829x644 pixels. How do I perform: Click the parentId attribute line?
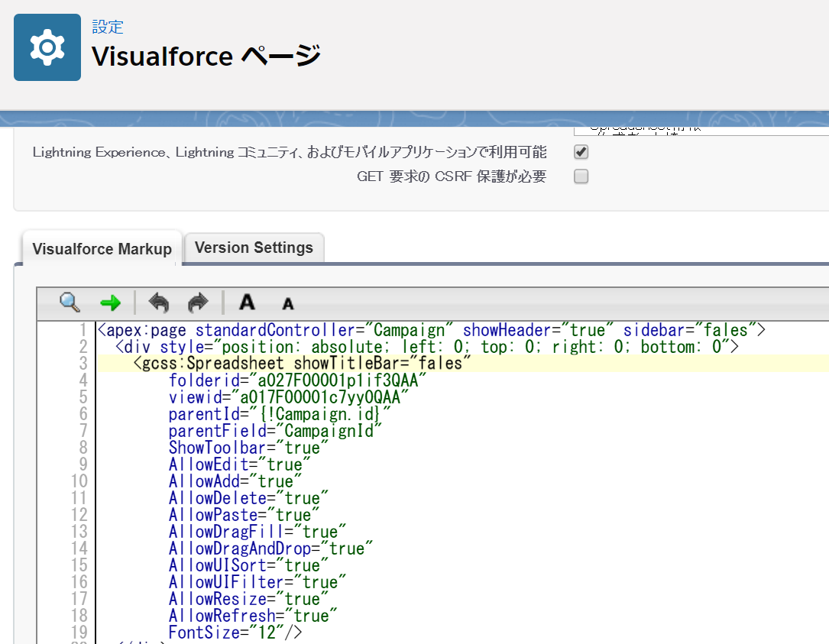tap(279, 414)
